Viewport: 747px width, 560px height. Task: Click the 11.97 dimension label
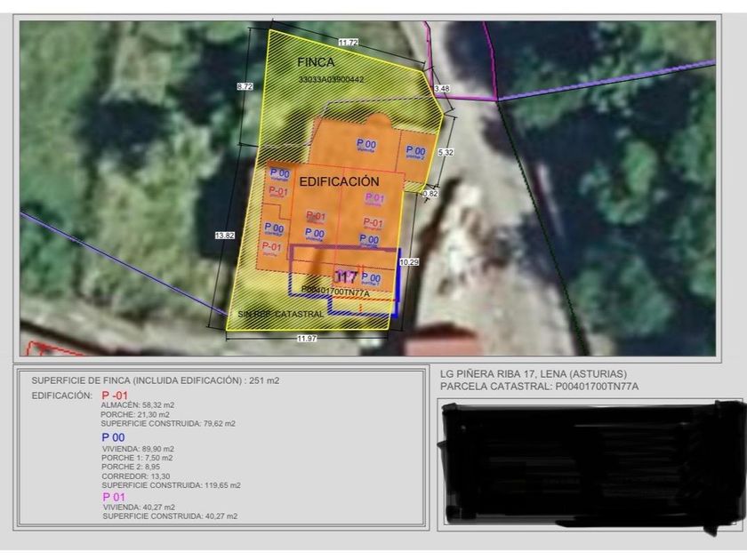306,338
